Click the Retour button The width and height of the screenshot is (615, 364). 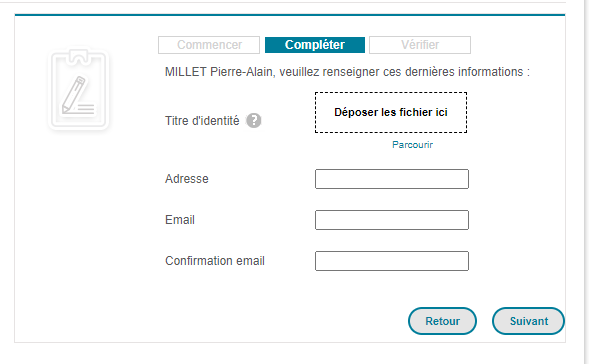(x=442, y=321)
